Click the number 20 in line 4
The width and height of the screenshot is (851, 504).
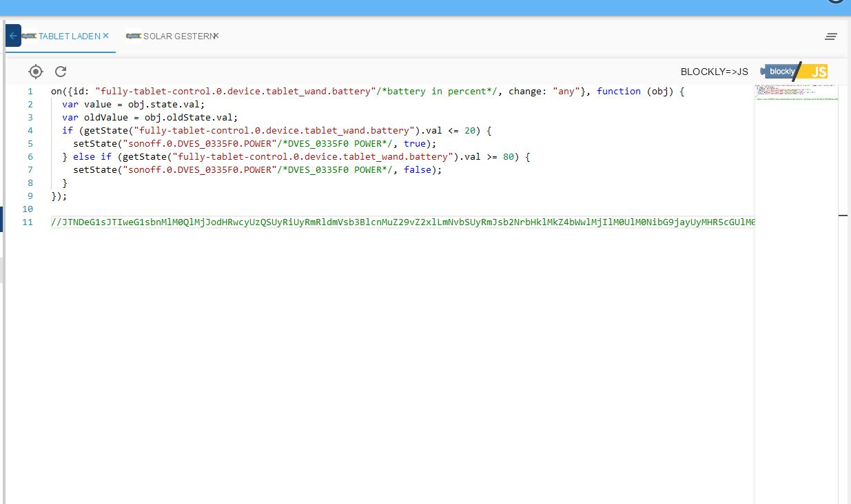470,131
